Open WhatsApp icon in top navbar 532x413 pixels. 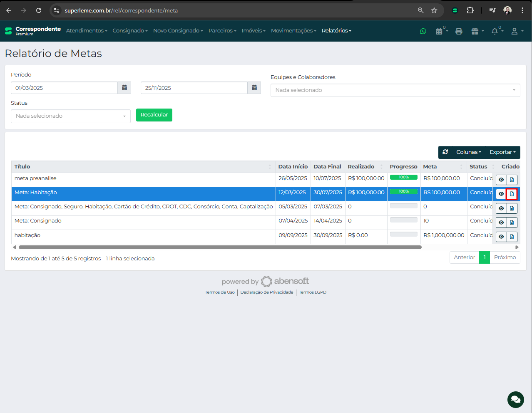click(423, 31)
